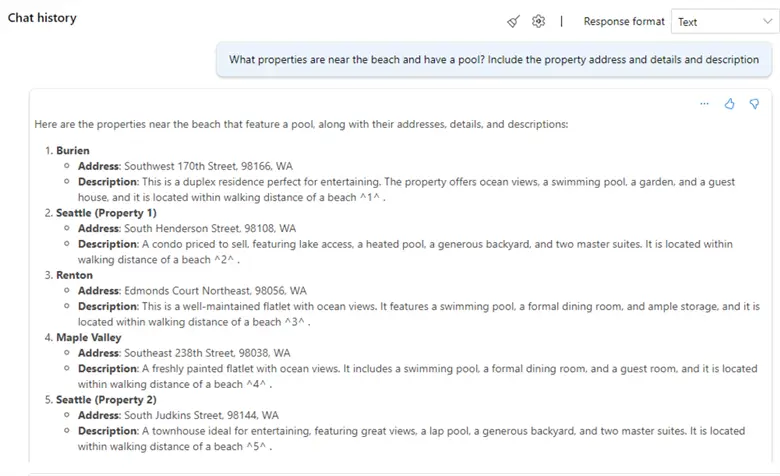Click the Response format label
The height and width of the screenshot is (476, 780).
point(624,21)
